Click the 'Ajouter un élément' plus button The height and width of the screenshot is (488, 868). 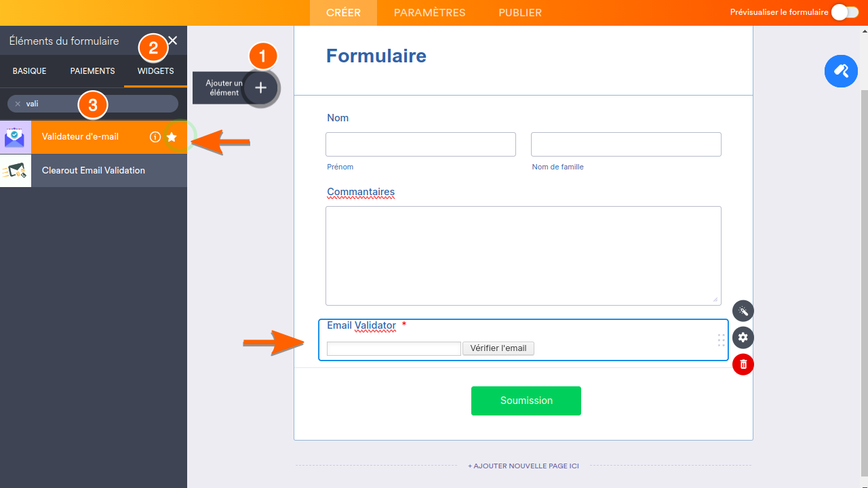260,87
